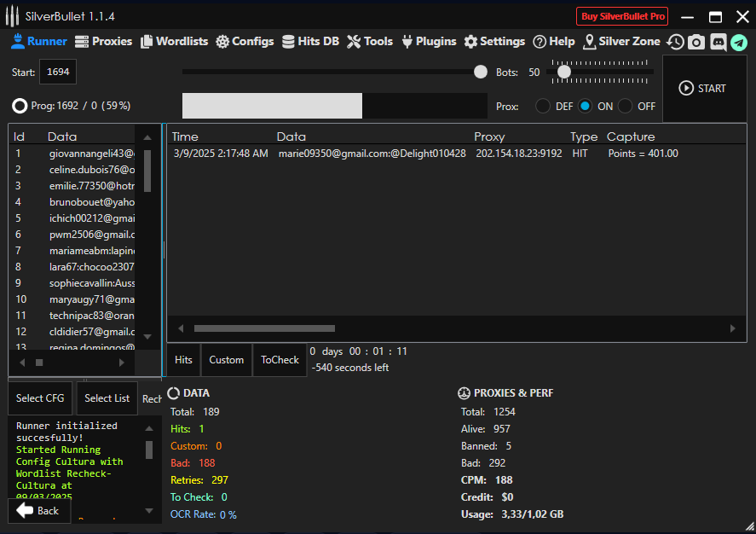
Task: Click the Bots count slider handle
Action: 563,73
